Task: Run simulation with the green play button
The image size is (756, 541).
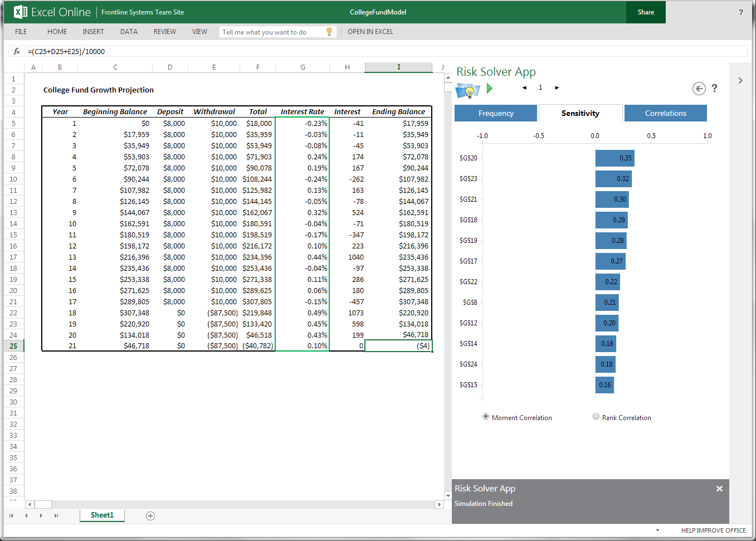Action: click(x=489, y=88)
